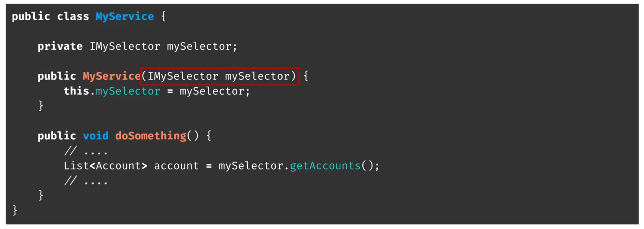This screenshot has height=229, width=644.
Task: Click the blue 'void' keyword
Action: (96, 136)
